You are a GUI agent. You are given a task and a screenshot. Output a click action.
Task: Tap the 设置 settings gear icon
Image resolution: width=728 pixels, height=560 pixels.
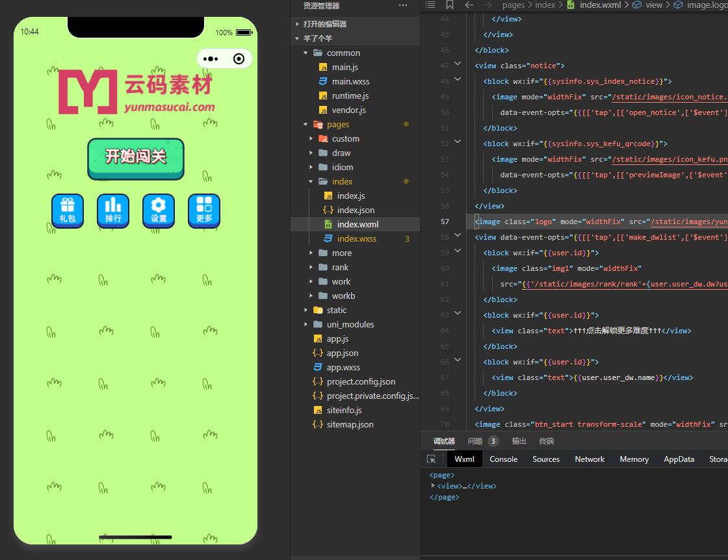(159, 210)
